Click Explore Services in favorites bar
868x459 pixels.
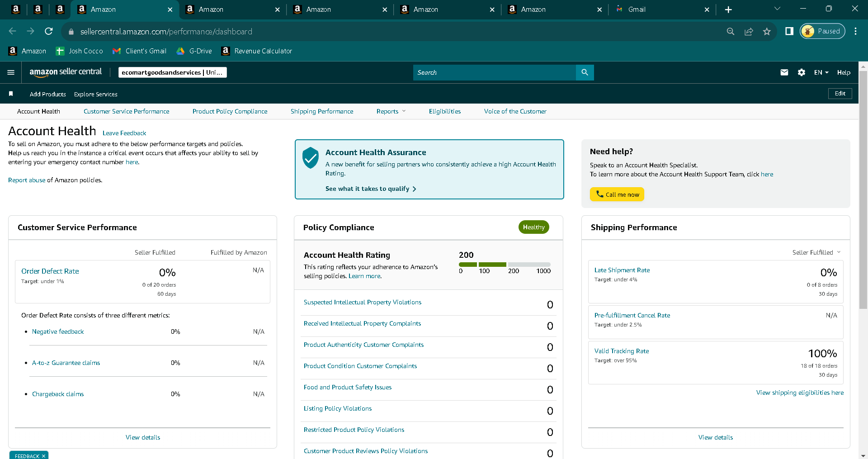click(96, 94)
